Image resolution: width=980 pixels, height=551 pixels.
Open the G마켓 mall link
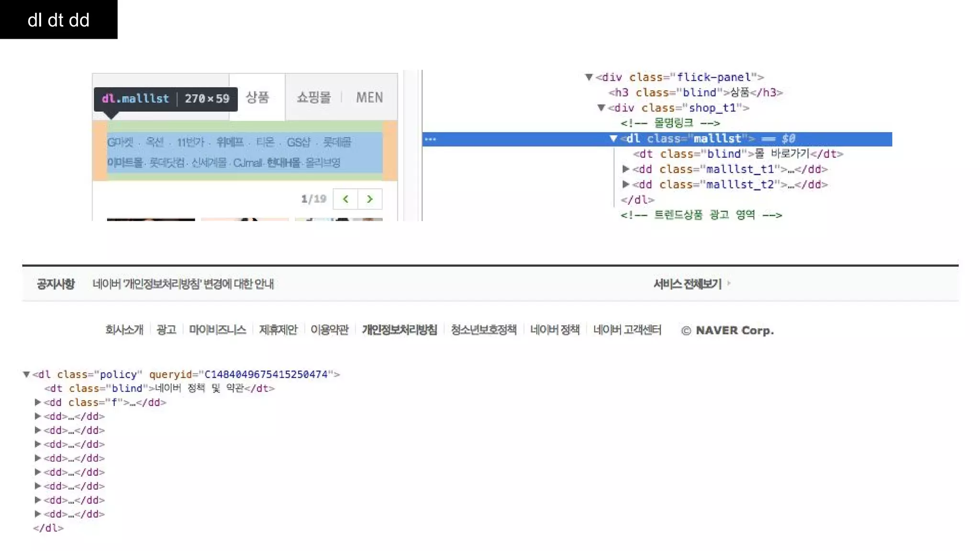coord(121,142)
